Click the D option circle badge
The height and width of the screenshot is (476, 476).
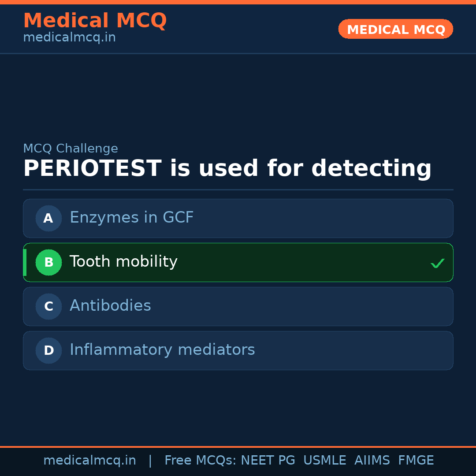coord(48,350)
